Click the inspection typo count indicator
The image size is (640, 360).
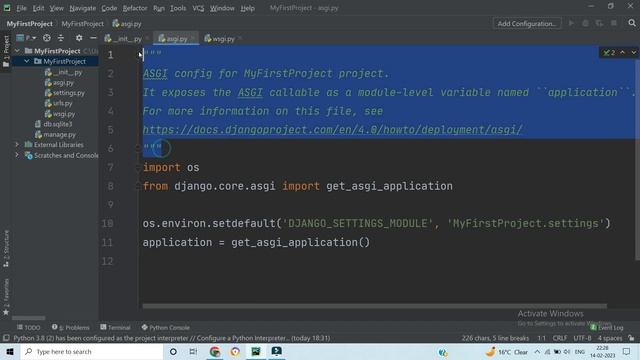[x=609, y=52]
